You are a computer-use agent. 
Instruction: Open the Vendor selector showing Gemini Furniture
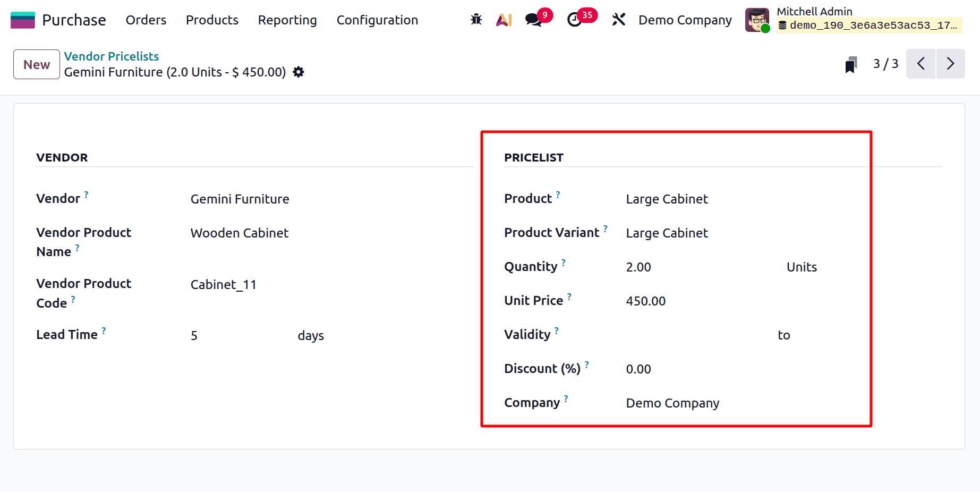pos(240,199)
